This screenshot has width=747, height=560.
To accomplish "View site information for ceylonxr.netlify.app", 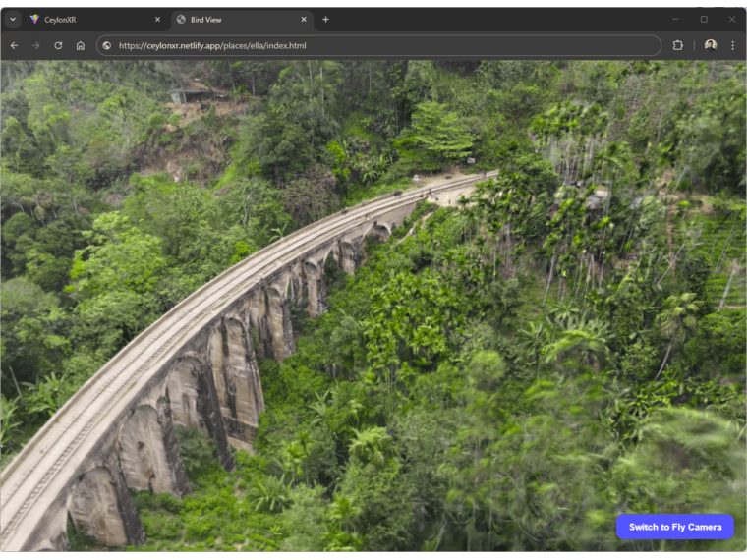I will click(x=107, y=45).
